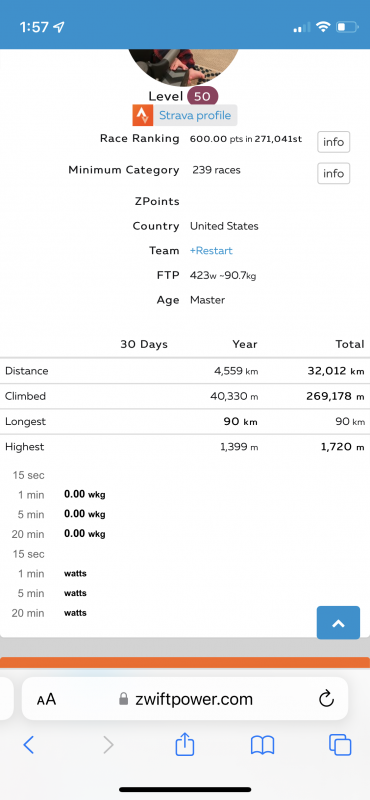Tap the Safari back arrow
Image resolution: width=370 pixels, height=800 pixels.
pos(29,745)
